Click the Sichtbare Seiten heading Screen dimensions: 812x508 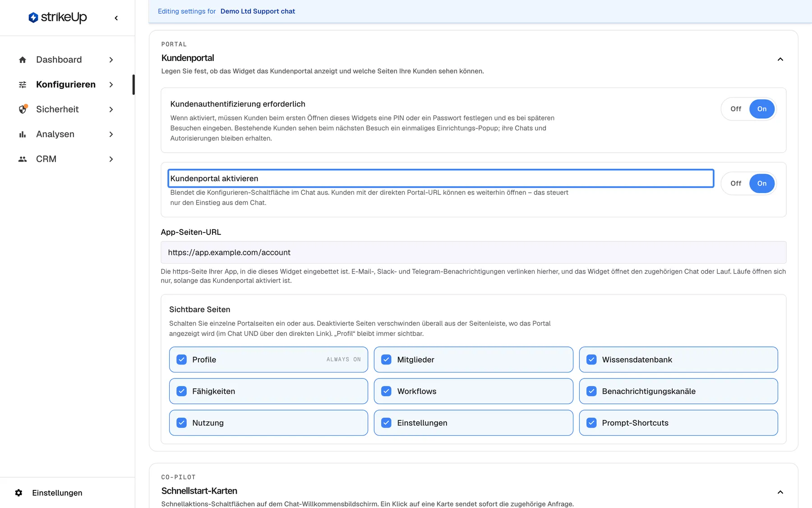tap(199, 309)
